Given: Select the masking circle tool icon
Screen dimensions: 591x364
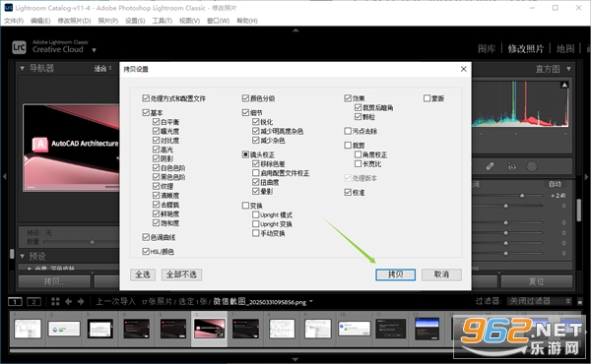Looking at the screenshot, I should (532, 166).
